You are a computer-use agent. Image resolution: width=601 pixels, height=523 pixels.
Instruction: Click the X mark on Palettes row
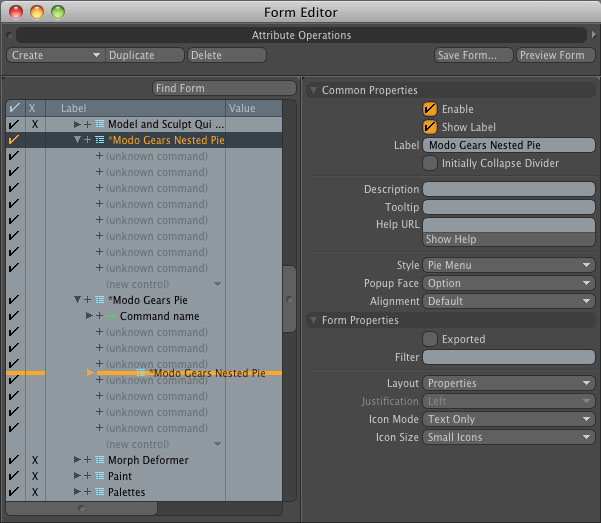35,492
